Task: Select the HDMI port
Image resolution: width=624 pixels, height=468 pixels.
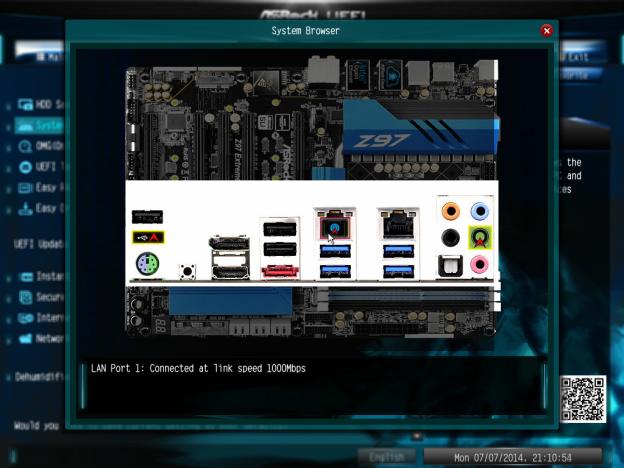Action: (x=230, y=272)
